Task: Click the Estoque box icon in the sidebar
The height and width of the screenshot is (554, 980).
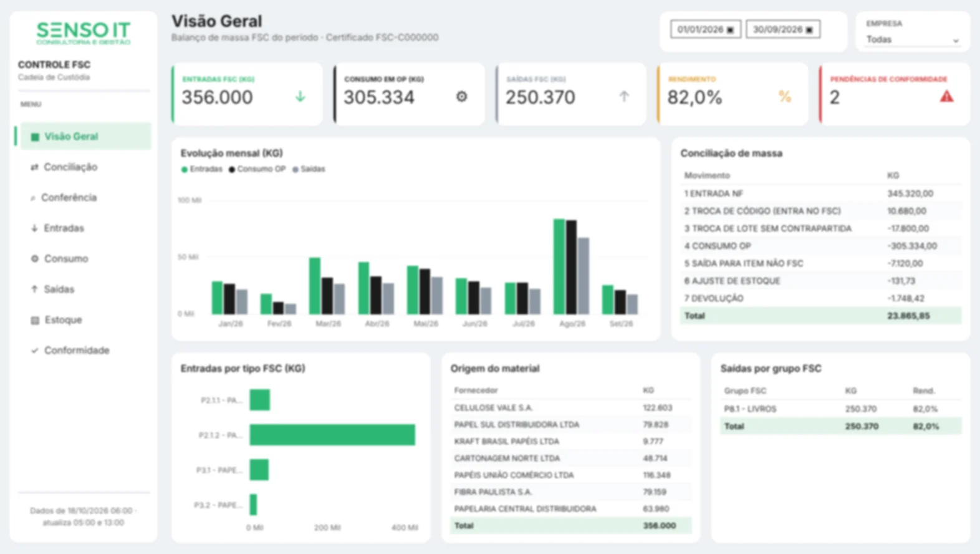Action: tap(35, 320)
